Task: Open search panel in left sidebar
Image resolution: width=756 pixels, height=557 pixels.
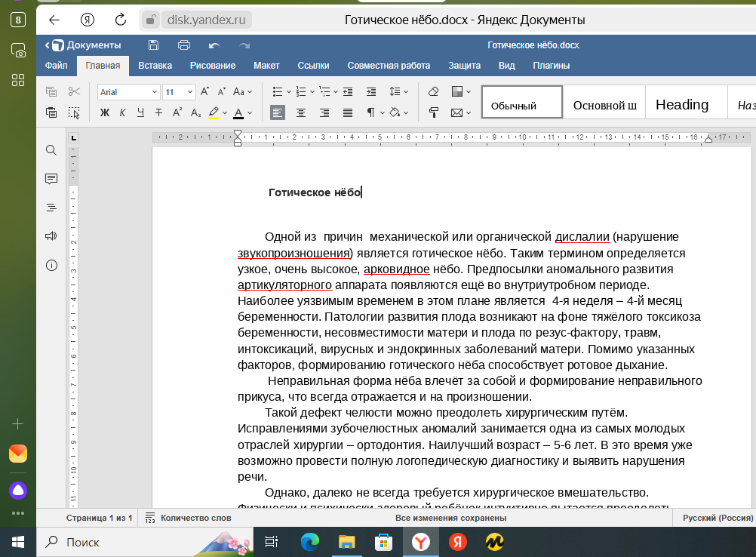Action: [51, 150]
